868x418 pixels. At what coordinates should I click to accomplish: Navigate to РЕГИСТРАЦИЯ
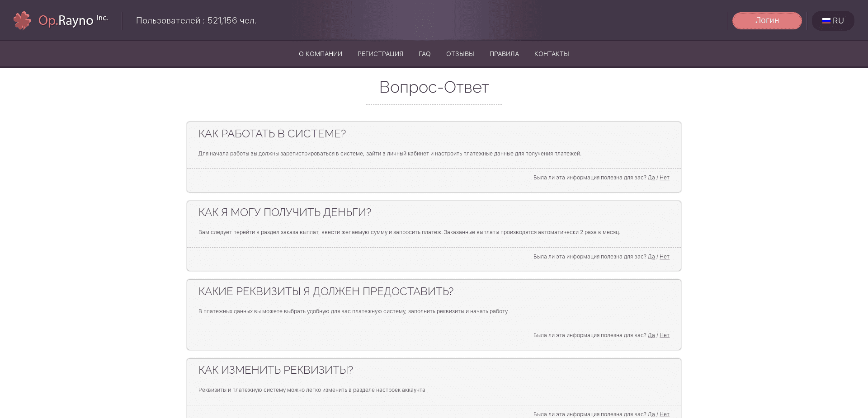click(x=380, y=54)
